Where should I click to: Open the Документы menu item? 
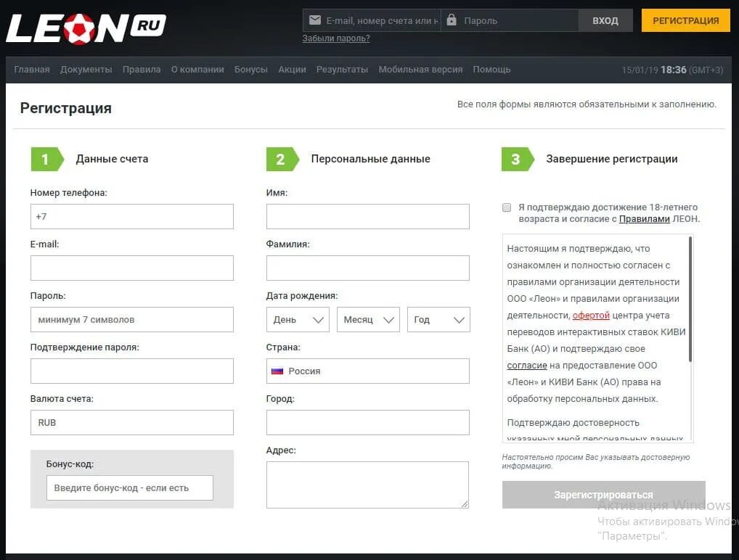click(x=86, y=69)
